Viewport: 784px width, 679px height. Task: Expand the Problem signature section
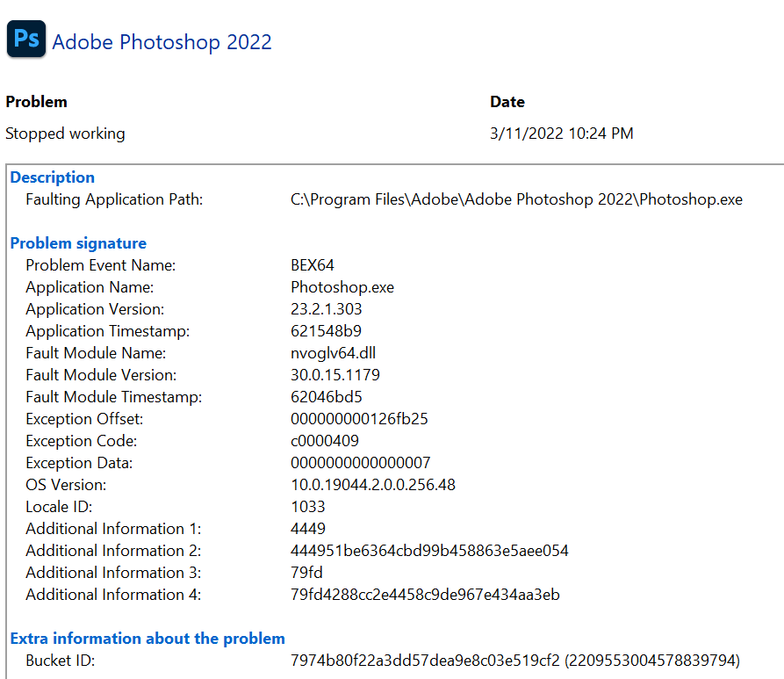tap(78, 243)
